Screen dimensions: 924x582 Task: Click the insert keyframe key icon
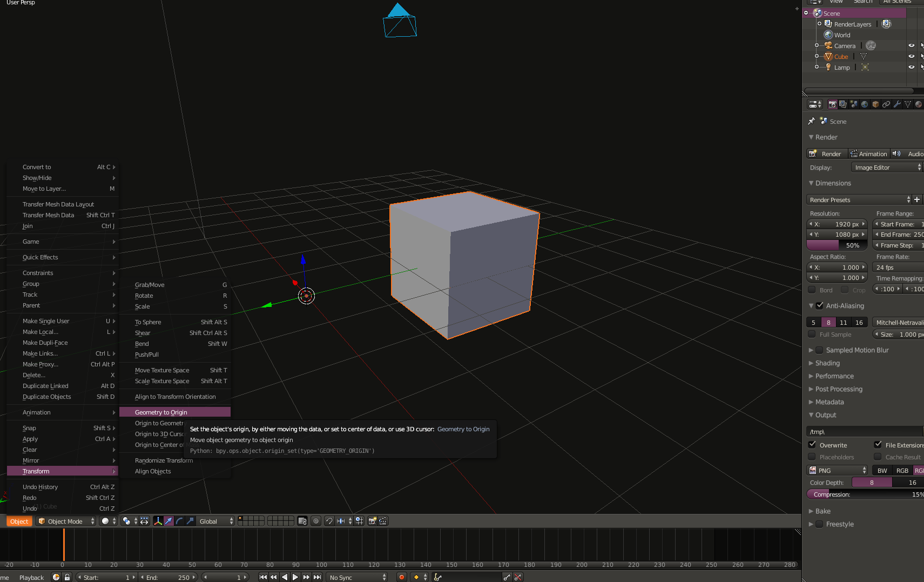(507, 577)
